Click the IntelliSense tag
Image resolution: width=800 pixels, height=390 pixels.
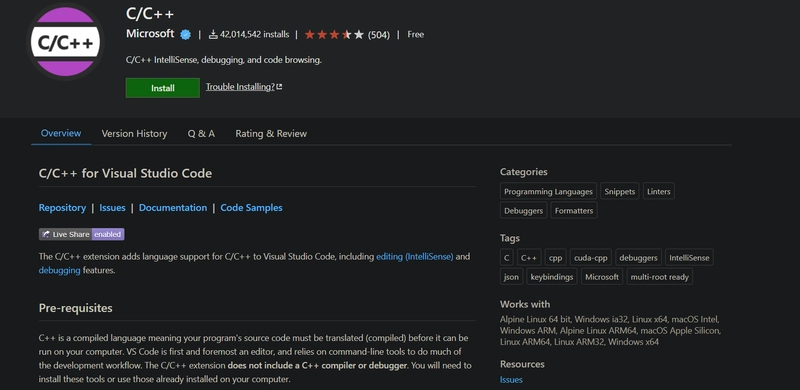(689, 258)
